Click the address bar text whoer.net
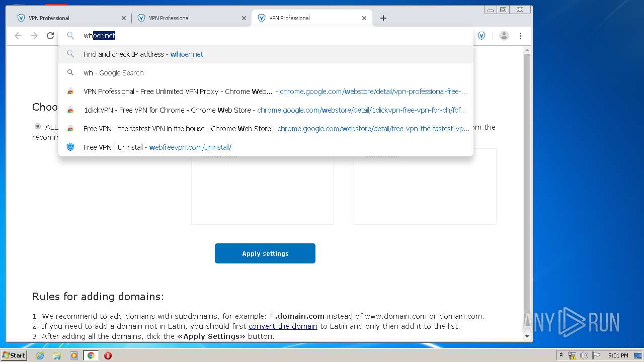 click(100, 36)
